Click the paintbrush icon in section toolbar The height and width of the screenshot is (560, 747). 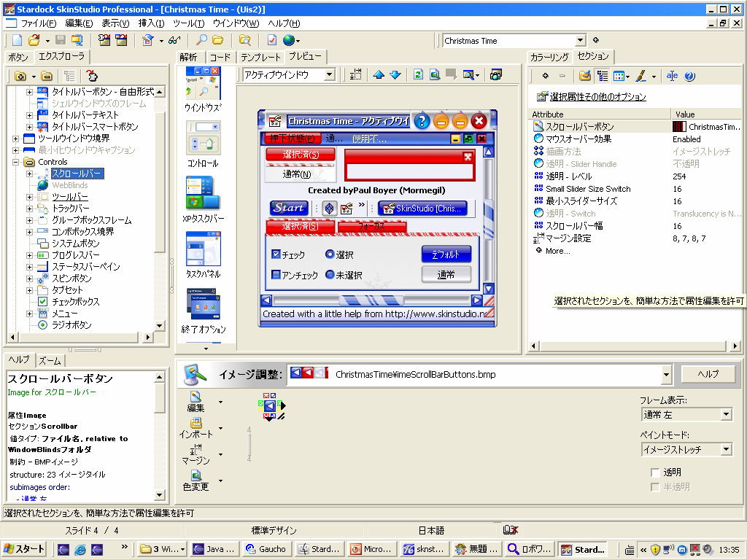(x=640, y=76)
